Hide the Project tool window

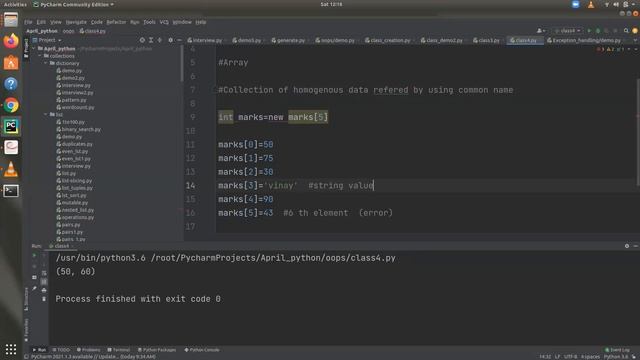(x=179, y=40)
